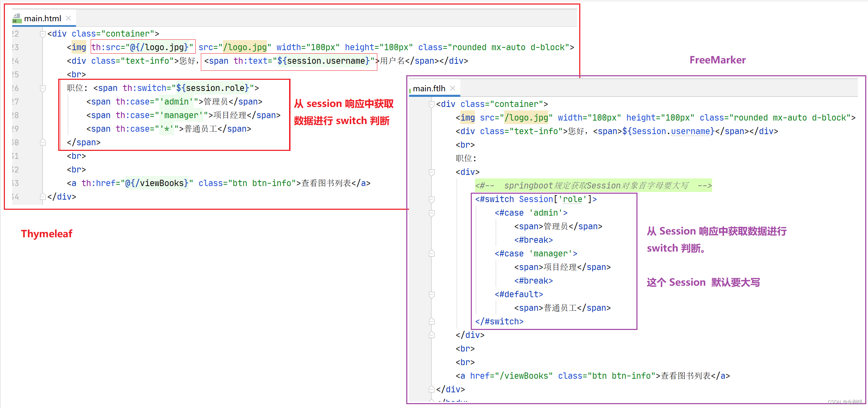Click ${session.username} expression in main.html
This screenshot has height=408, width=868.
coord(324,61)
